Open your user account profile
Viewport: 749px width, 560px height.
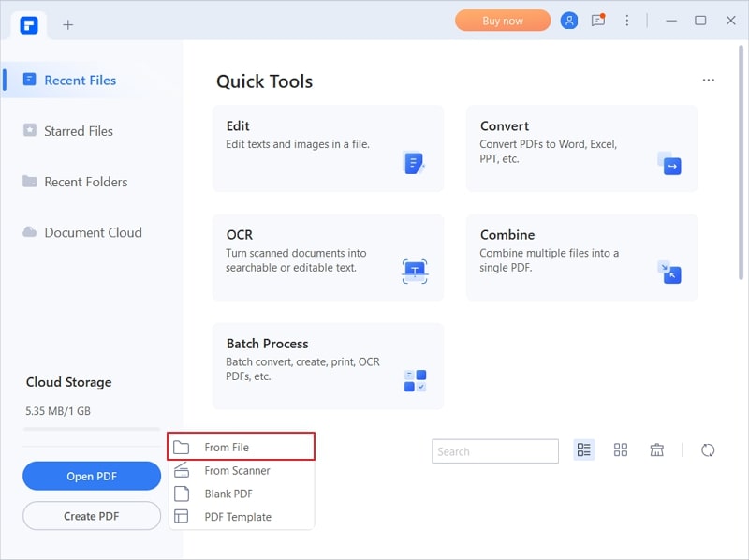[569, 20]
